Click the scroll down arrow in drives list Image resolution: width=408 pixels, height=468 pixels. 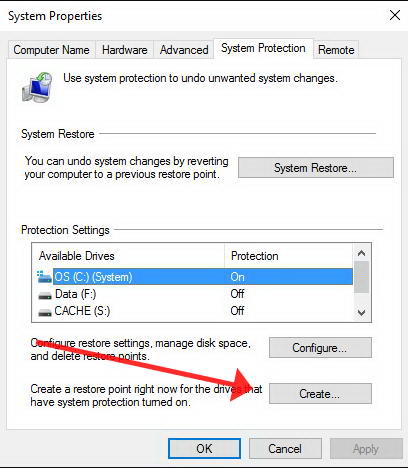(361, 312)
